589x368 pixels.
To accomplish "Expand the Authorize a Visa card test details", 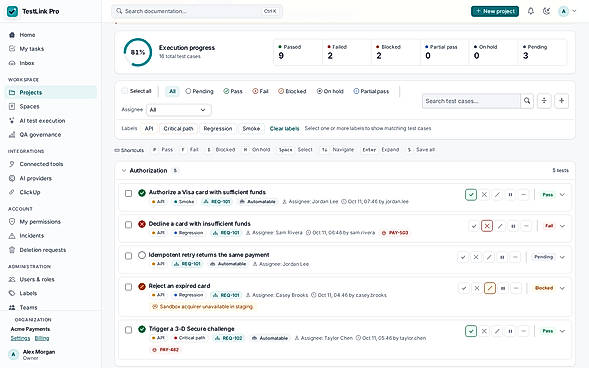I will coord(562,195).
